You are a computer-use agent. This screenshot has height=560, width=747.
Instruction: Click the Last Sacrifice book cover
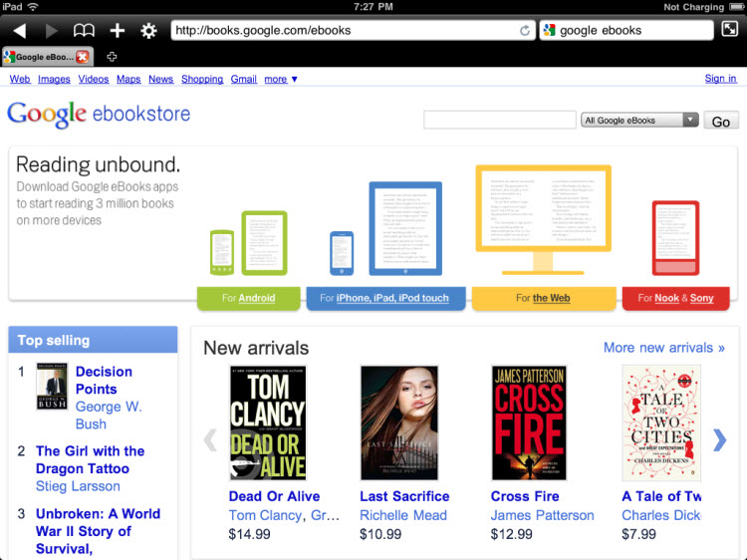pyautogui.click(x=399, y=422)
